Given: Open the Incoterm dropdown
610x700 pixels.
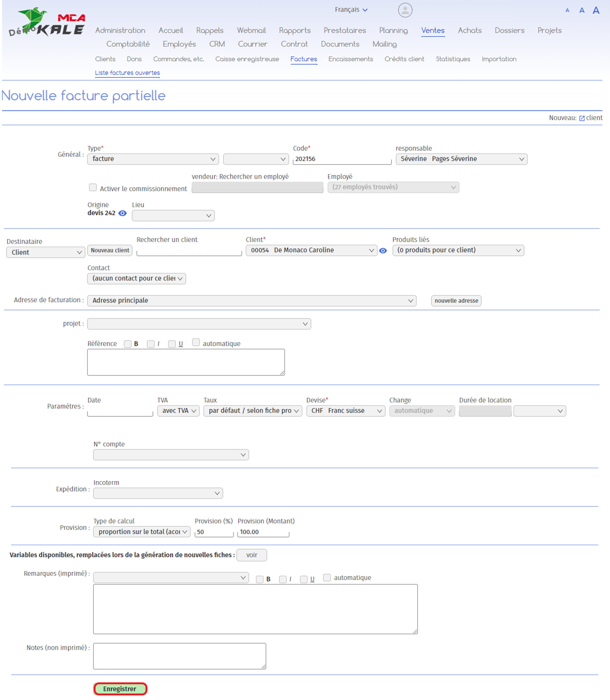Looking at the screenshot, I should coord(158,493).
